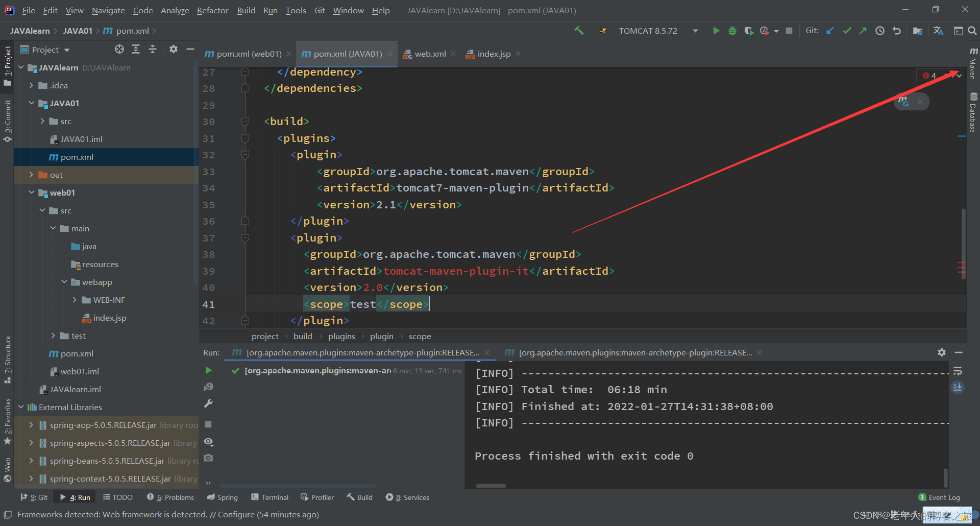
Task: Run with coverage from the toolbar
Action: (749, 31)
